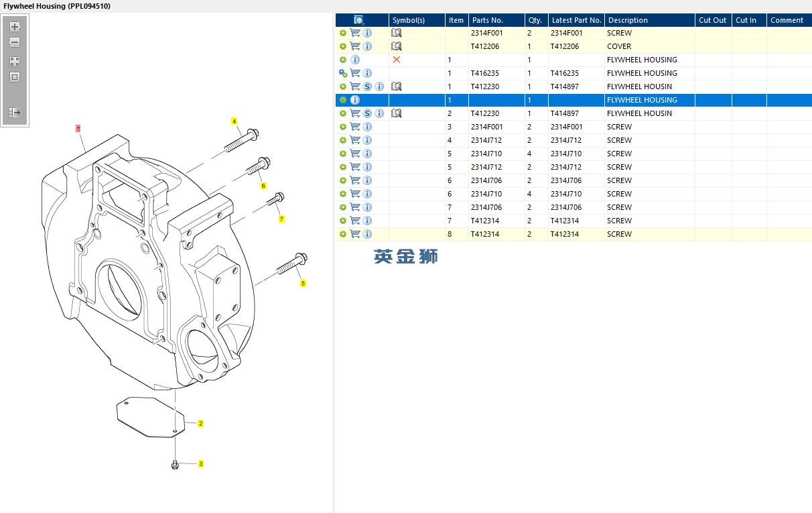This screenshot has width=812, height=513.
Task: Click the zoom out button on diagram toolbar
Action: coord(15,42)
